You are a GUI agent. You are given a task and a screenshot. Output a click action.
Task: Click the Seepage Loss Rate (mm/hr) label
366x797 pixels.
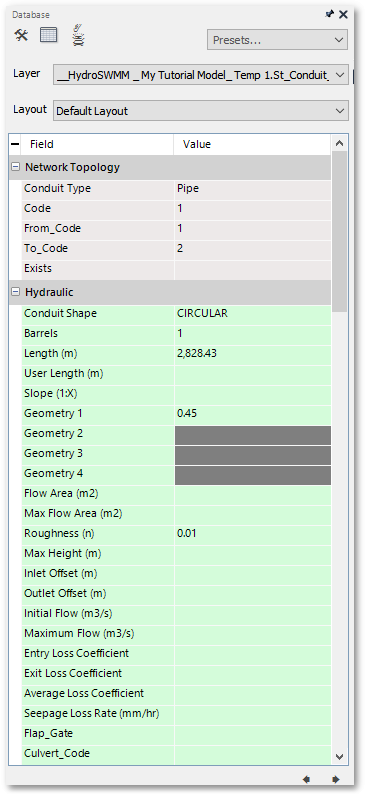click(92, 714)
